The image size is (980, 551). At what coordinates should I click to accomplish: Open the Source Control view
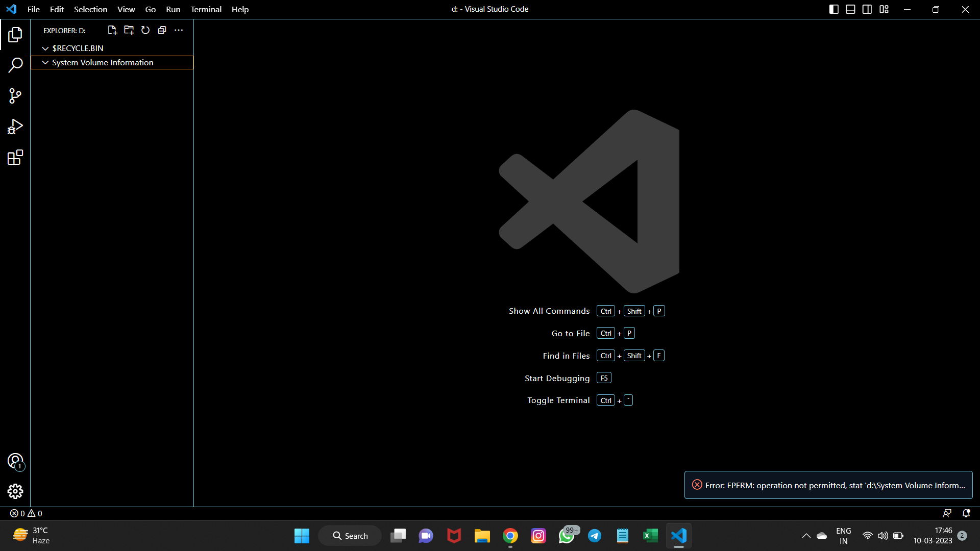[x=15, y=96]
